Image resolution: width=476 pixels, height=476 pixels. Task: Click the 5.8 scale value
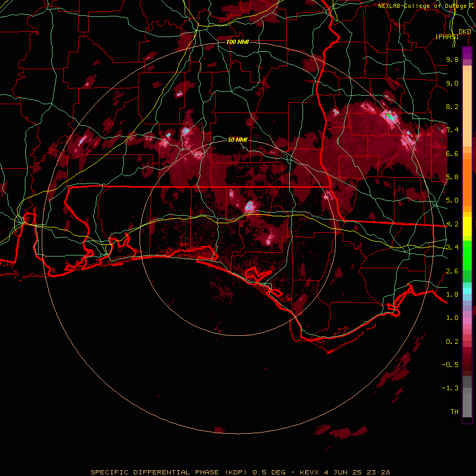point(452,177)
